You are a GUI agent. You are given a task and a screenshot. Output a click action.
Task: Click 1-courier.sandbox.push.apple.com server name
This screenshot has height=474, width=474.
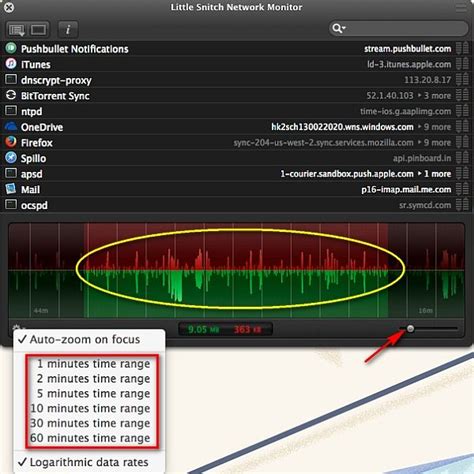pyautogui.click(x=347, y=174)
